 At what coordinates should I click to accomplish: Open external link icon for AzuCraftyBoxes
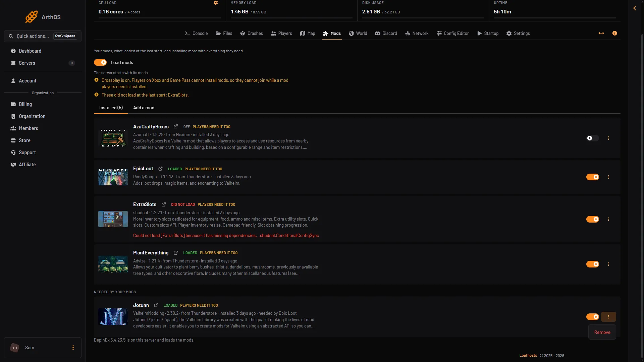[x=176, y=127]
